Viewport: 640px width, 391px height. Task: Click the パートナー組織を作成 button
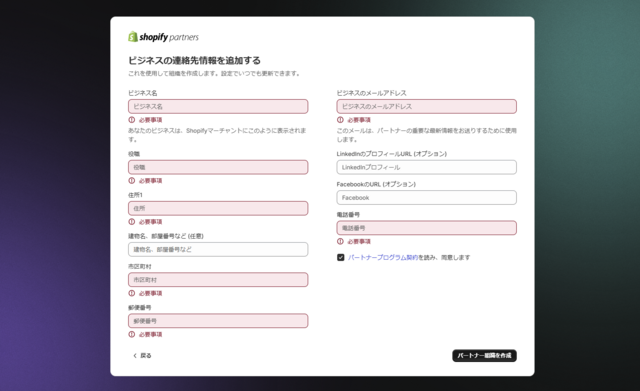pos(484,355)
